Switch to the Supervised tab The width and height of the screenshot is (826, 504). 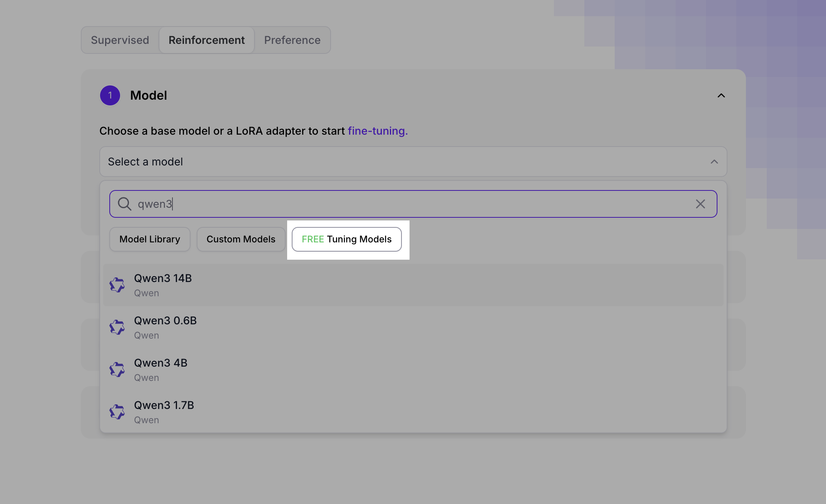120,40
